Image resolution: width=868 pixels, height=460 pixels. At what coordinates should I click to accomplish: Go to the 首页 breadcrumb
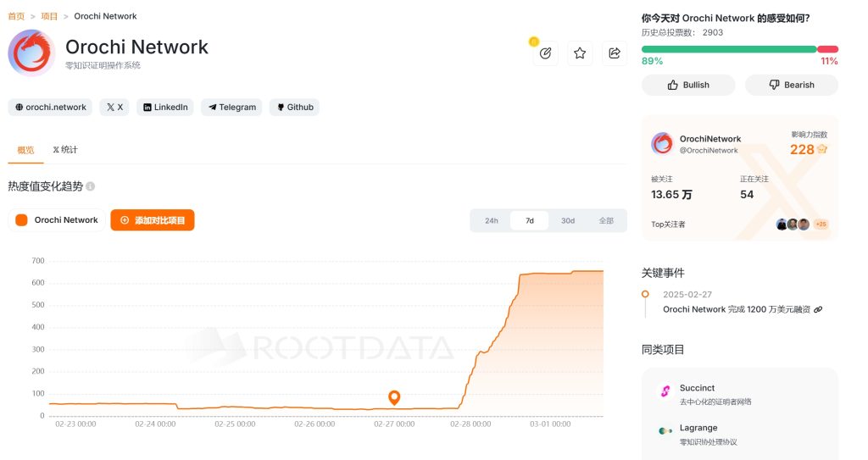click(16, 16)
